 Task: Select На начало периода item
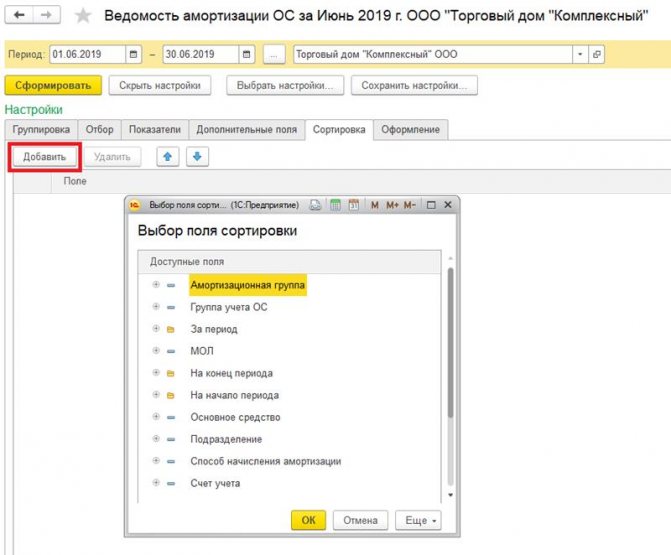click(235, 395)
